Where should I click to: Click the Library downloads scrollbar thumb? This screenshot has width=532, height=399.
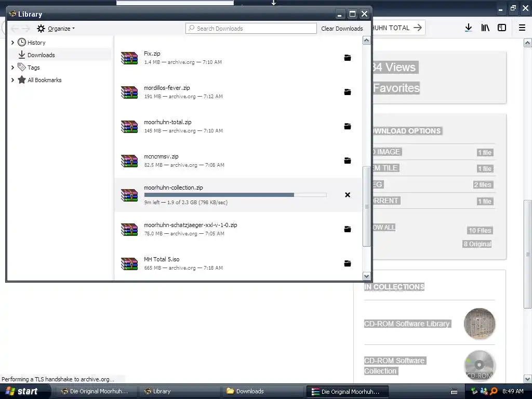click(x=366, y=206)
